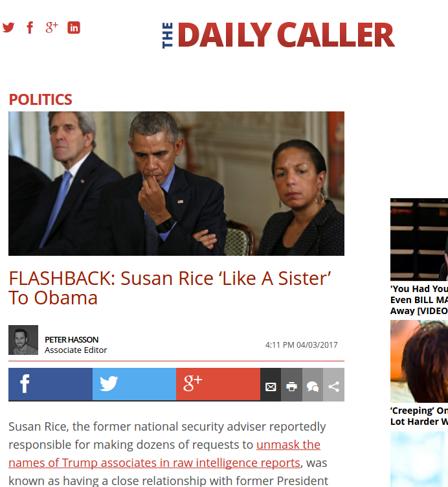Email this article using envelope icon

coord(271,385)
